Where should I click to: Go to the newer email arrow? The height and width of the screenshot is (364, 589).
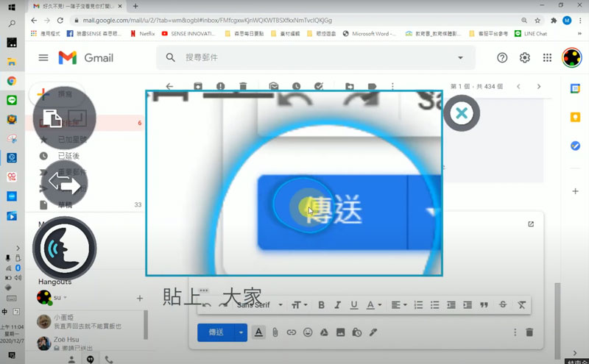(518, 86)
